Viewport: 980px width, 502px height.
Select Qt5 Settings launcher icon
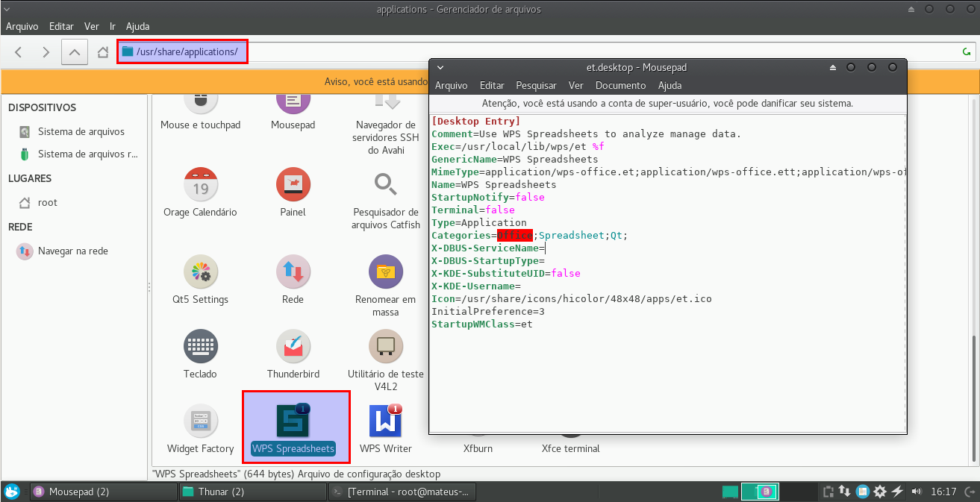[200, 280]
